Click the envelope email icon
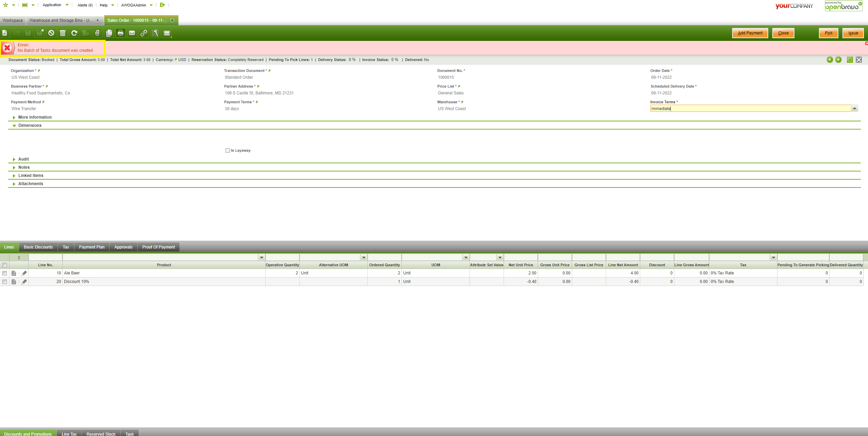 [x=132, y=33]
